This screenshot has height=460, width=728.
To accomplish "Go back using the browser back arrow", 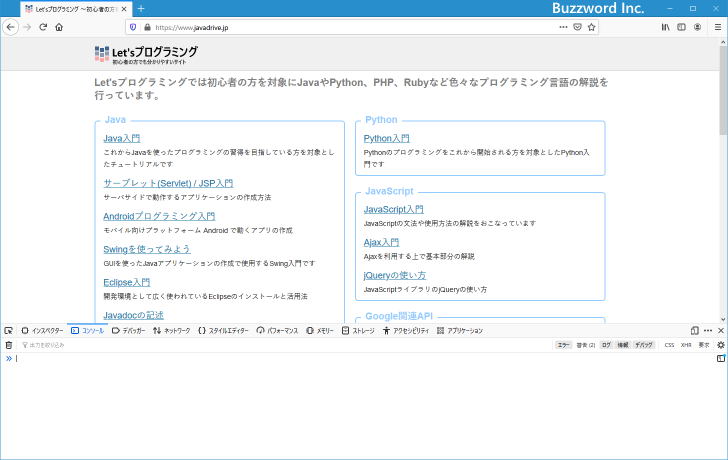I will (x=11, y=27).
